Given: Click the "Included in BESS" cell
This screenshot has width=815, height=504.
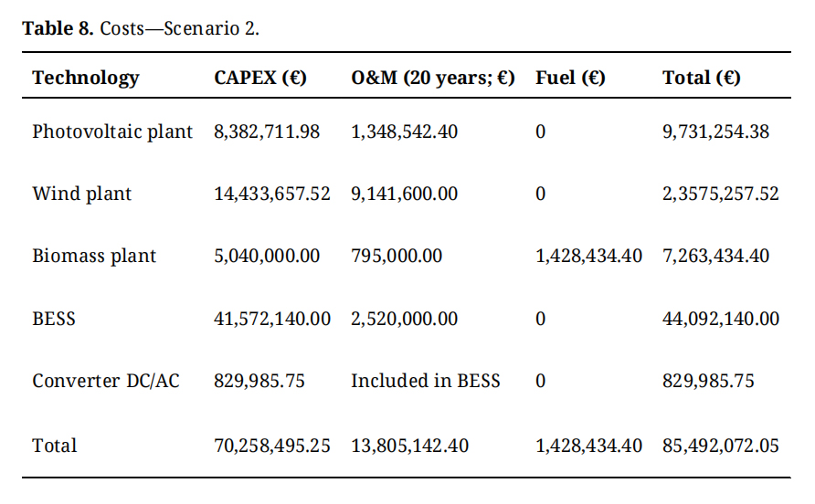Looking at the screenshot, I should coord(426,381).
